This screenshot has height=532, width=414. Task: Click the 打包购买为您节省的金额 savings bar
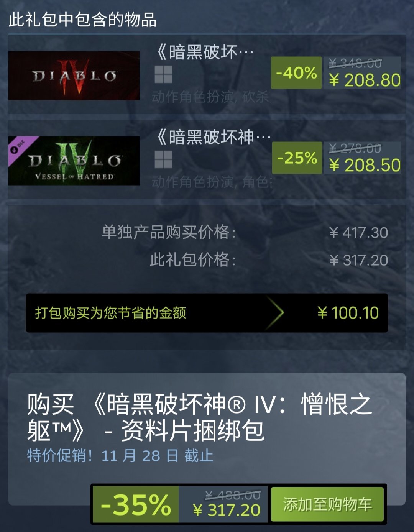pos(207,313)
